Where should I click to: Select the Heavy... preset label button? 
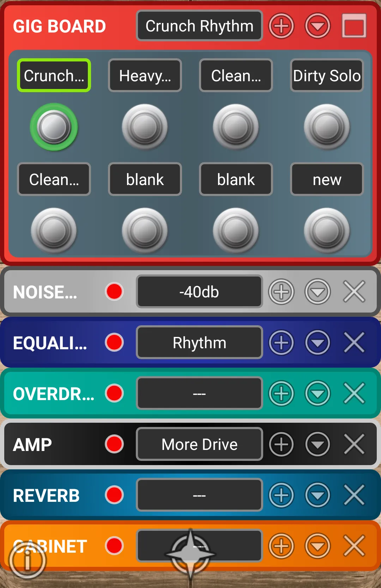pyautogui.click(x=145, y=76)
